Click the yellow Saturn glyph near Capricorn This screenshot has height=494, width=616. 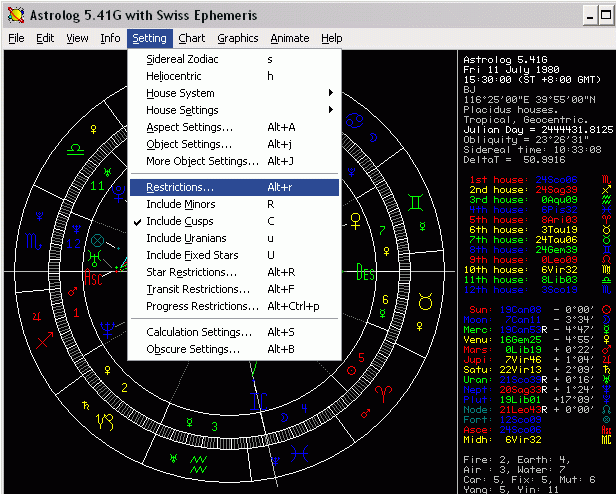coord(85,406)
